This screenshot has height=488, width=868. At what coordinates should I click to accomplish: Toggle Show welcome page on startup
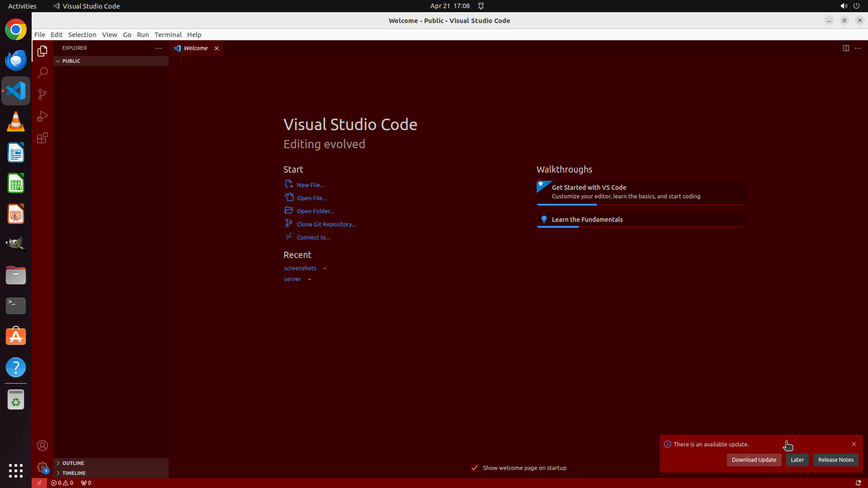pyautogui.click(x=475, y=468)
